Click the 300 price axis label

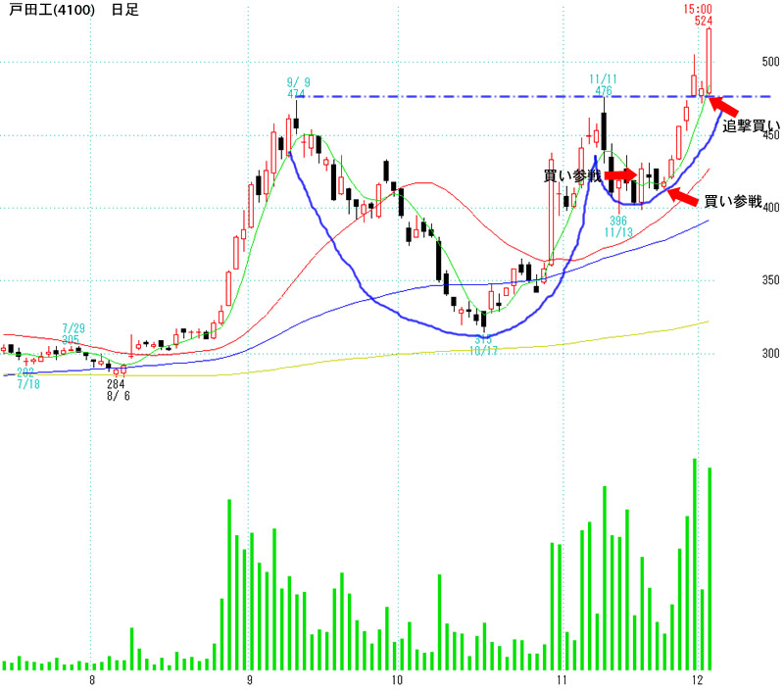pos(770,354)
